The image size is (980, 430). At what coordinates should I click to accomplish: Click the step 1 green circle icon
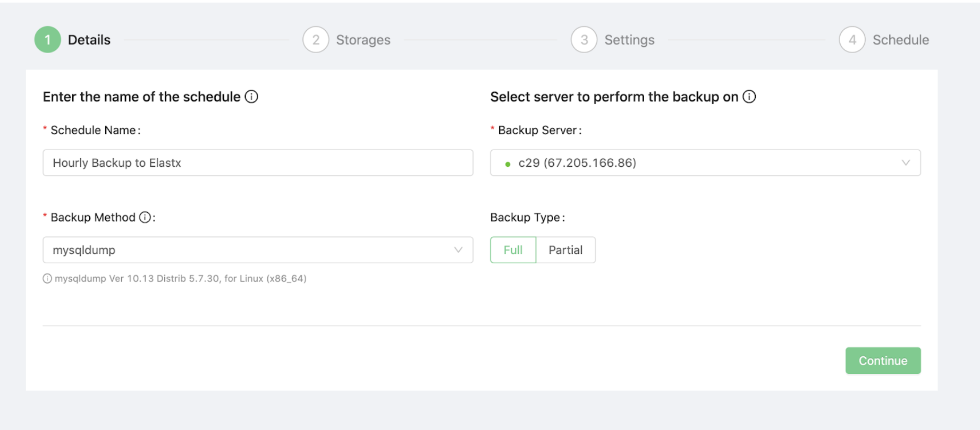click(47, 40)
